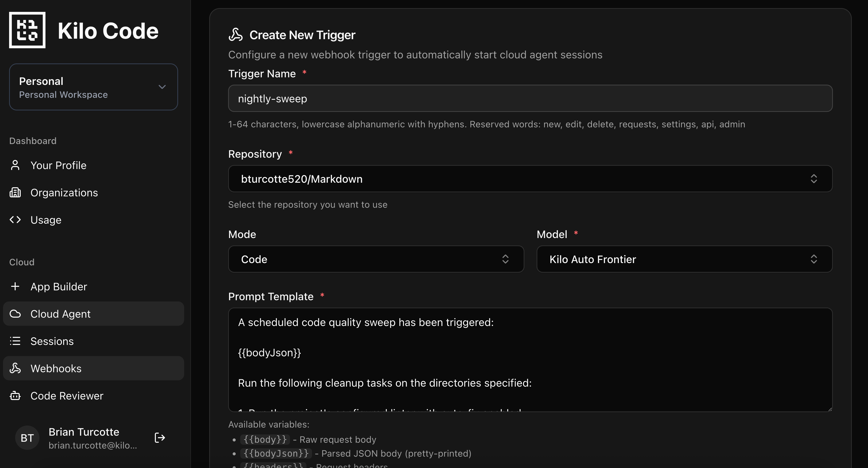Screen dimensions: 868x468
Task: Click the Code Reviewer robot icon
Action: (x=15, y=395)
